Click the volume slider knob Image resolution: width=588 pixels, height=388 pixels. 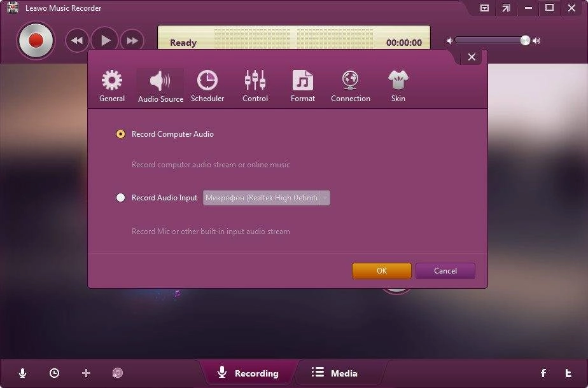click(525, 41)
